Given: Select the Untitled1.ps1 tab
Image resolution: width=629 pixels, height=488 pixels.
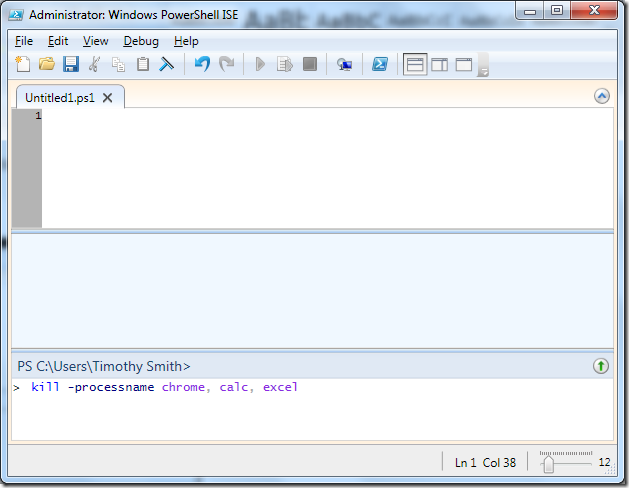Looking at the screenshot, I should pyautogui.click(x=60, y=98).
